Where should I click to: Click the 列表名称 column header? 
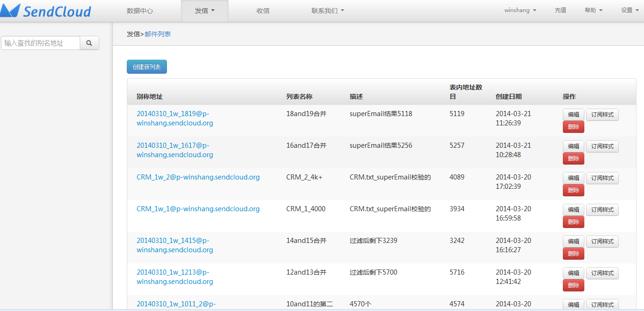(299, 97)
